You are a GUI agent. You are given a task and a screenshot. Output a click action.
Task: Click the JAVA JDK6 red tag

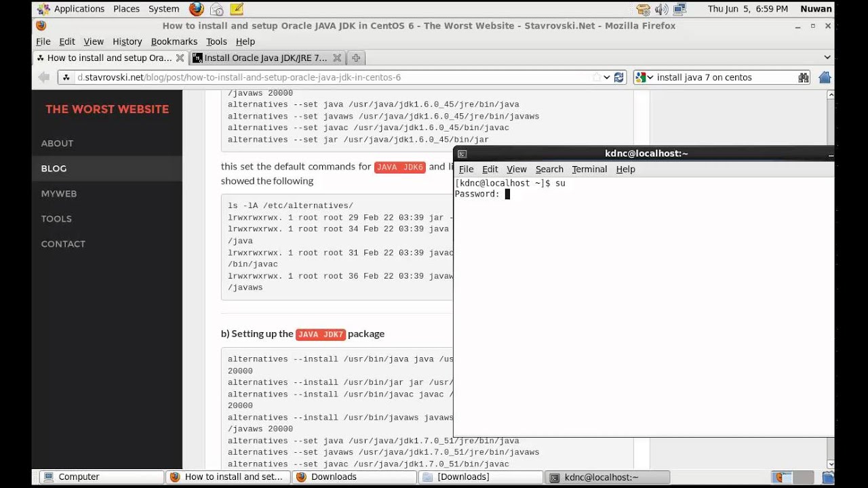pyautogui.click(x=400, y=167)
